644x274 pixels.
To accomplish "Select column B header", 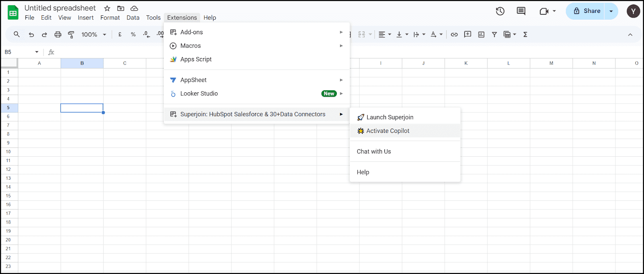I will pos(82,63).
